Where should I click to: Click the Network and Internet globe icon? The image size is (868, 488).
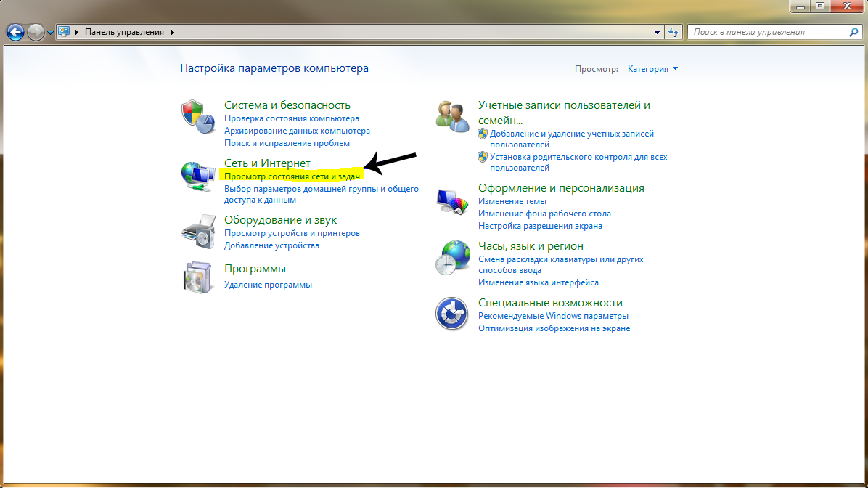point(197,176)
